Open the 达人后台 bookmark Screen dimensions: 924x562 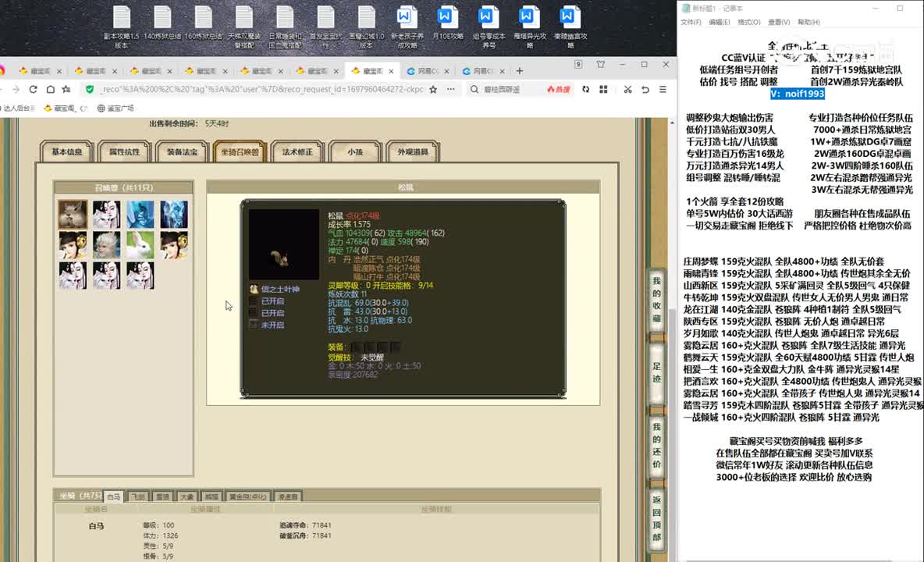tap(18, 108)
